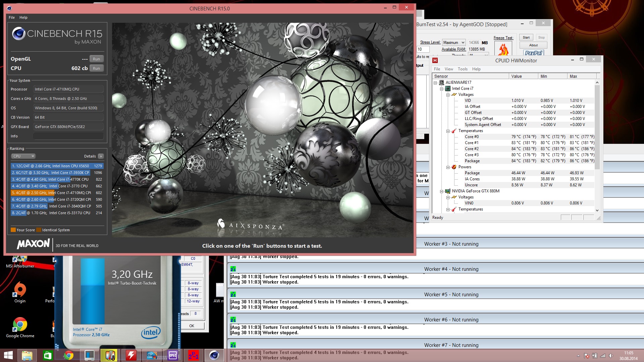The height and width of the screenshot is (362, 644).
Task: Switch to CPU-Z in the taskbar
Action: 172,355
